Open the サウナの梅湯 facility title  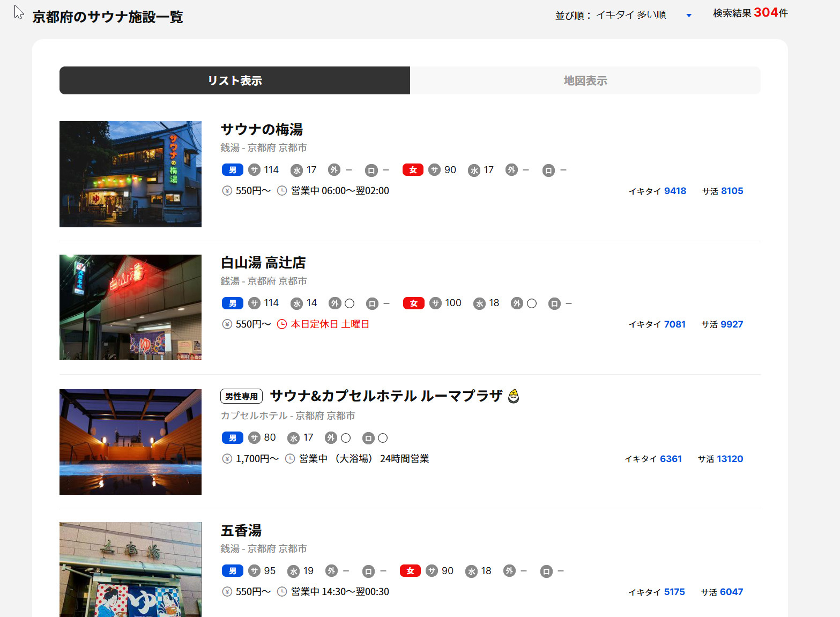pos(262,129)
